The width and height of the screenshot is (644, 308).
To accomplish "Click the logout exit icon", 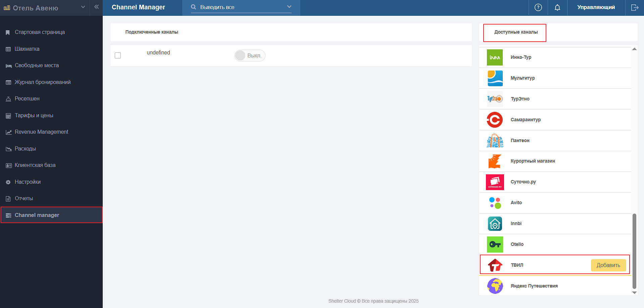I will [635, 7].
